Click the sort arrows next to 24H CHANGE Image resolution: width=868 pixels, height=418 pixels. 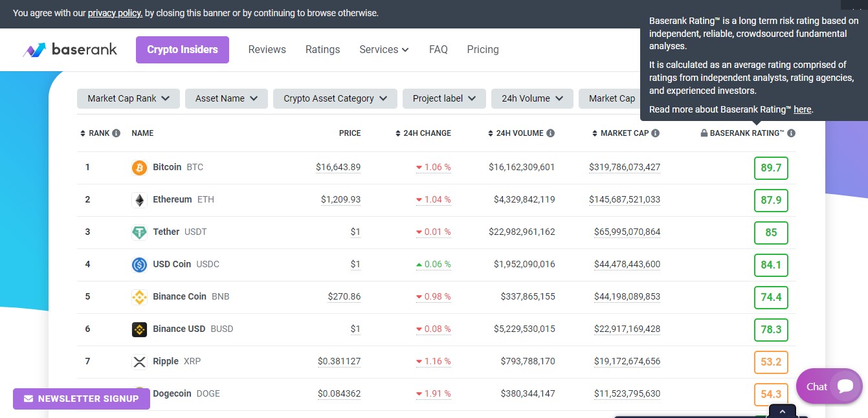pyautogui.click(x=398, y=133)
